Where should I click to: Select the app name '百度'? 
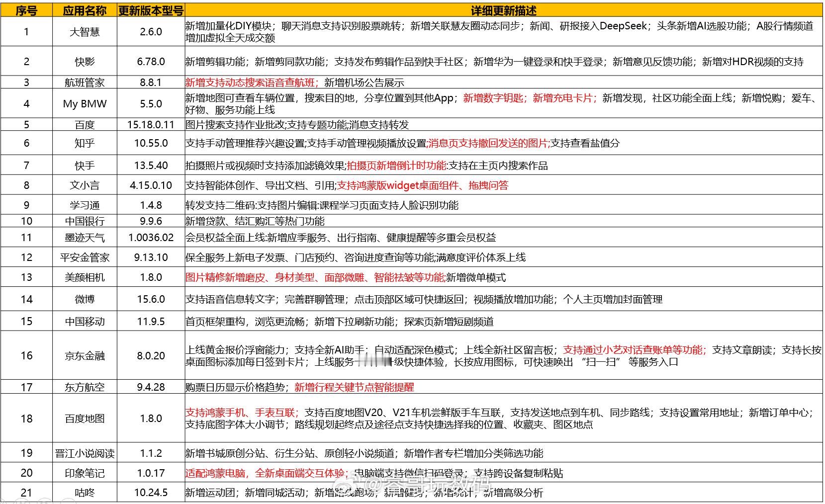[85, 125]
